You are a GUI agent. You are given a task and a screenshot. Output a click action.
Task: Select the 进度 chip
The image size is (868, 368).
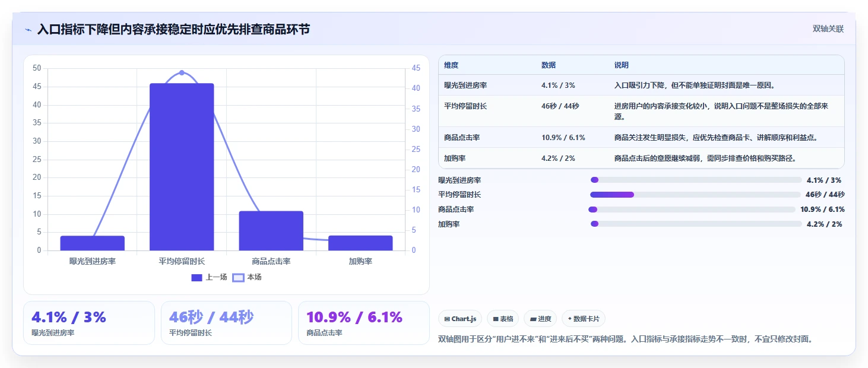coord(540,319)
